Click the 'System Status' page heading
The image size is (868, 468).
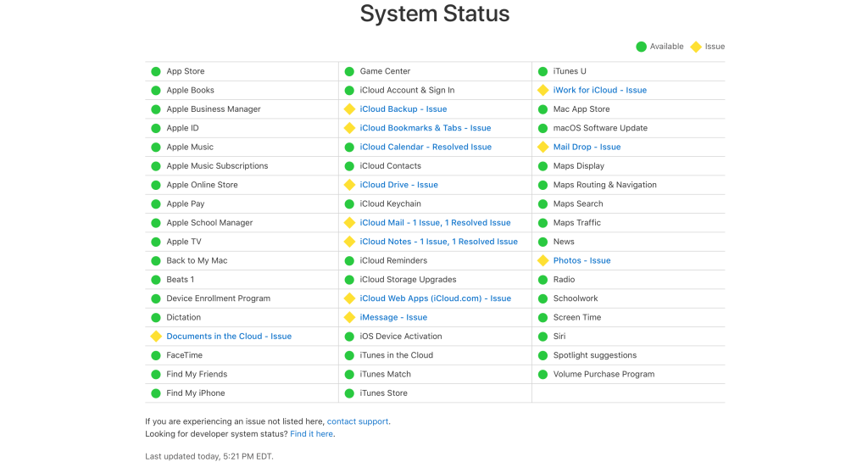(435, 14)
